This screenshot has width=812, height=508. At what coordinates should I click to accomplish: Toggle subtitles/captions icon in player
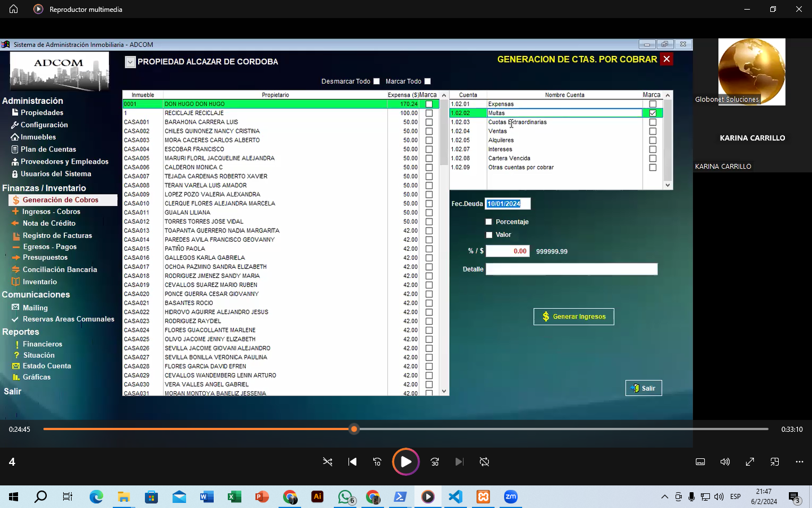click(700, 462)
